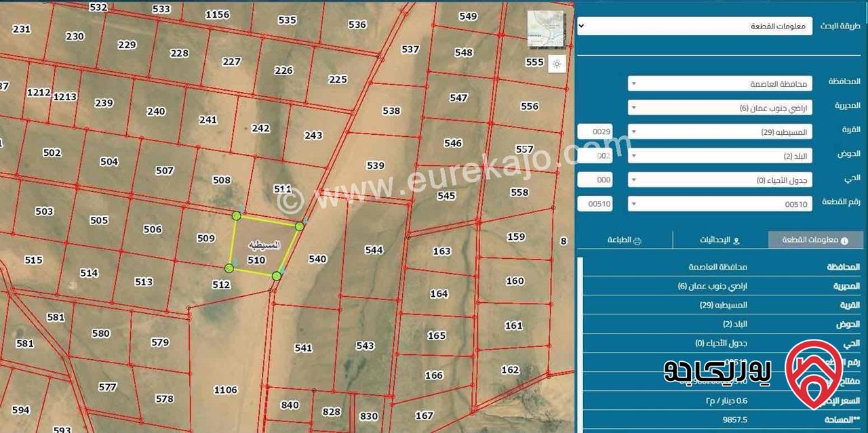Click the basin code field 002
Viewport: 868px width, 433px height.
pos(596,156)
